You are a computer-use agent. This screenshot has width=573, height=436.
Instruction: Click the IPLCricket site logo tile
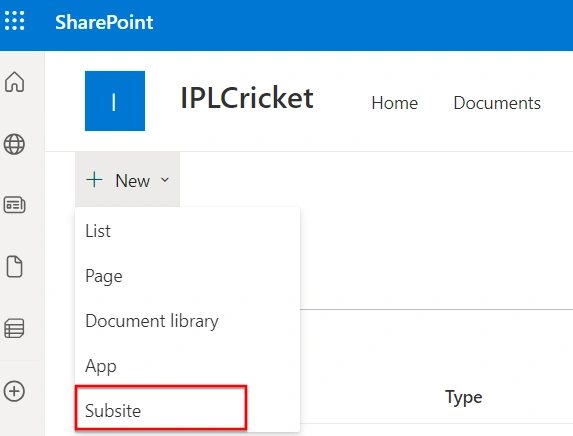click(x=115, y=101)
